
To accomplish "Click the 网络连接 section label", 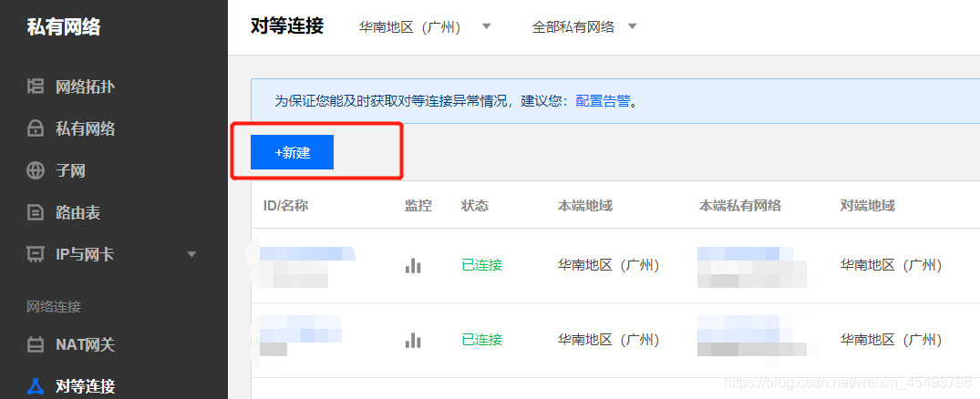I will (x=54, y=307).
